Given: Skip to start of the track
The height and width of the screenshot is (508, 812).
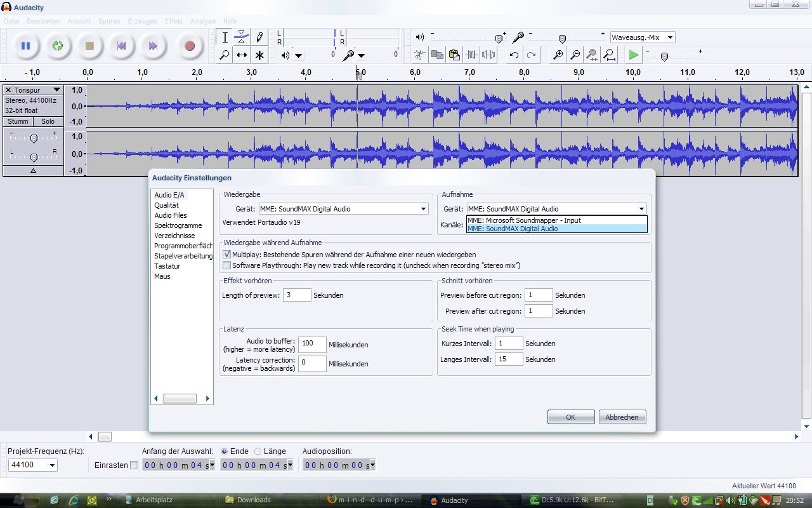Looking at the screenshot, I should tap(121, 46).
